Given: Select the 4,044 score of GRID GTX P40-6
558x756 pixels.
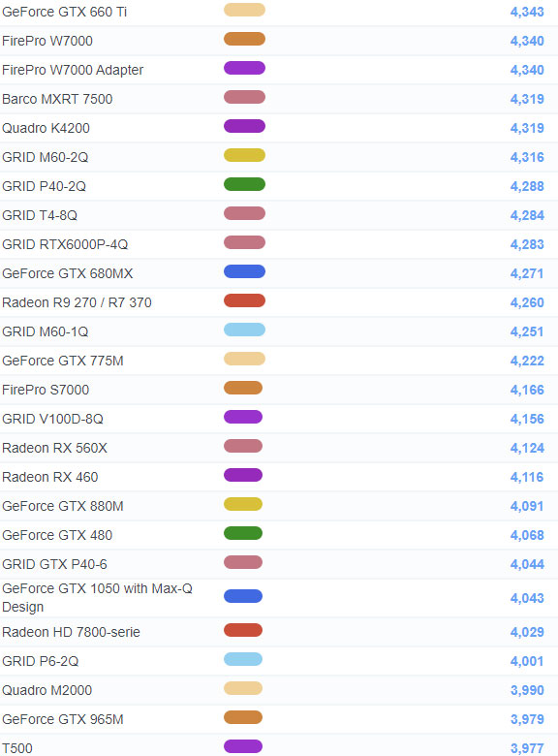Looking at the screenshot, I should click(x=527, y=564).
